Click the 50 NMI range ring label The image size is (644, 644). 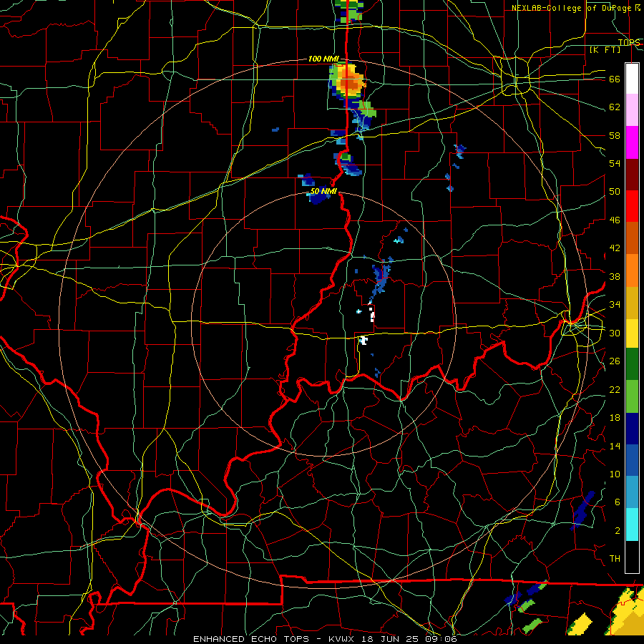[323, 191]
